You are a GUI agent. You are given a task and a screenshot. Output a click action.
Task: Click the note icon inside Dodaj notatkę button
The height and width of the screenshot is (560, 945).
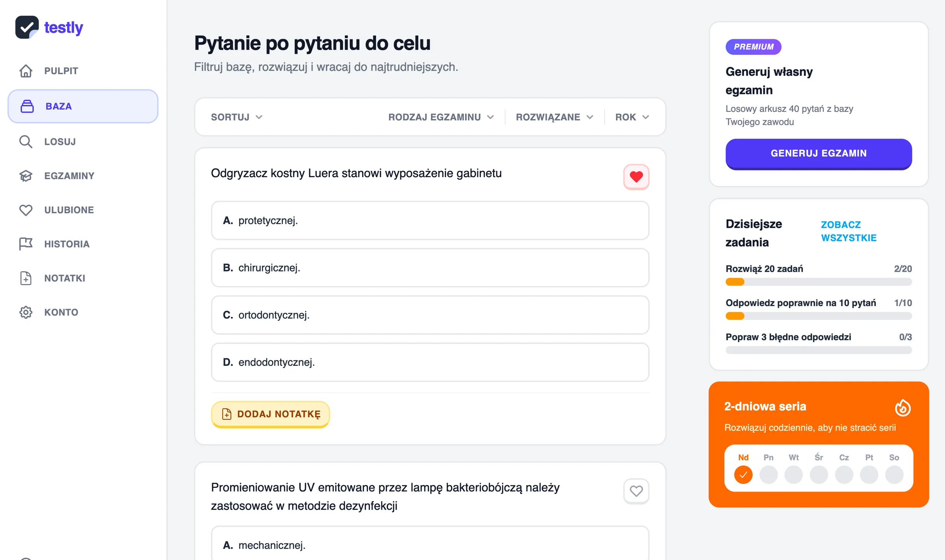coord(227,414)
